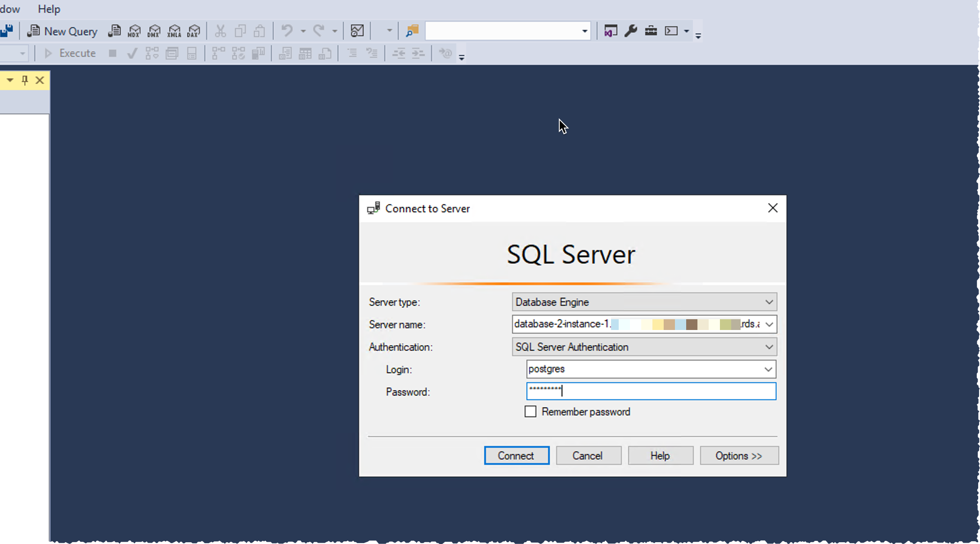Open the Authentication dropdown list
Screen dimensions: 980x544
(769, 347)
